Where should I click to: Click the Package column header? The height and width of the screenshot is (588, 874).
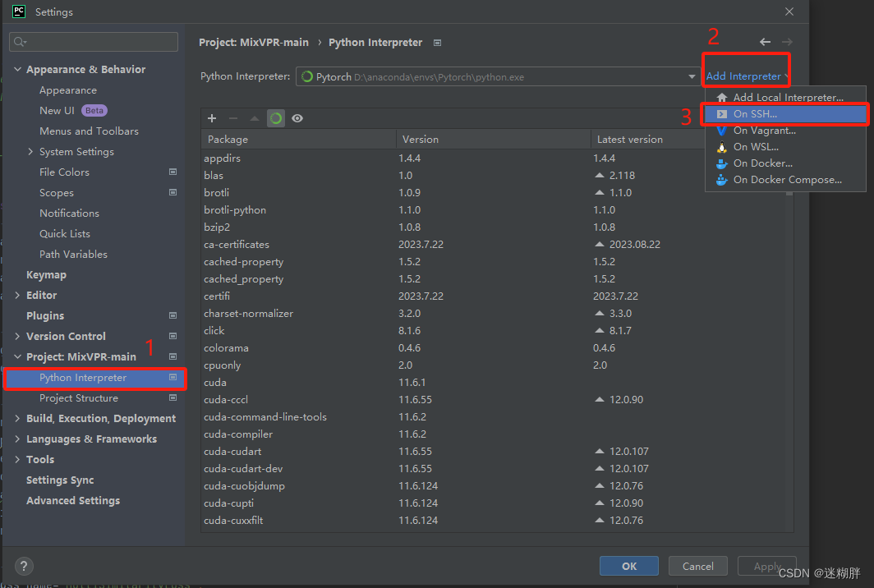click(x=298, y=140)
